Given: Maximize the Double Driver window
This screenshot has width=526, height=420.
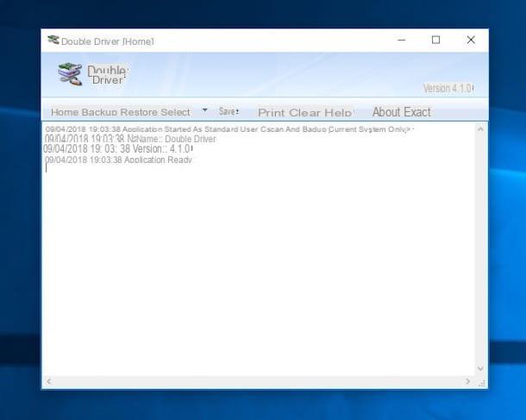Looking at the screenshot, I should tap(435, 40).
